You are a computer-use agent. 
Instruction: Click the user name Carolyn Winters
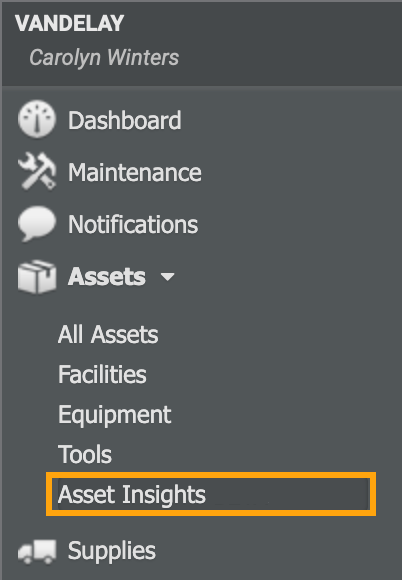tap(104, 58)
